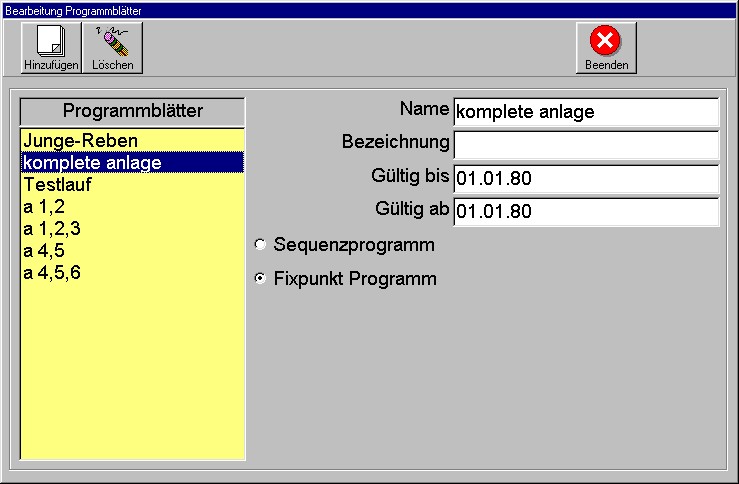This screenshot has height=484, width=739.
Task: Select the "a 4,5,6" program sheet
Action: 51,272
